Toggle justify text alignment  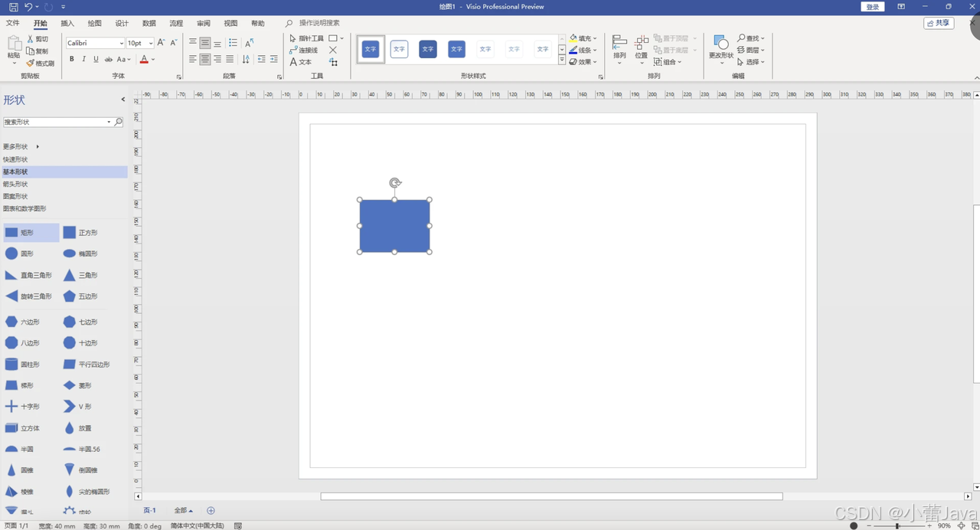pos(230,59)
